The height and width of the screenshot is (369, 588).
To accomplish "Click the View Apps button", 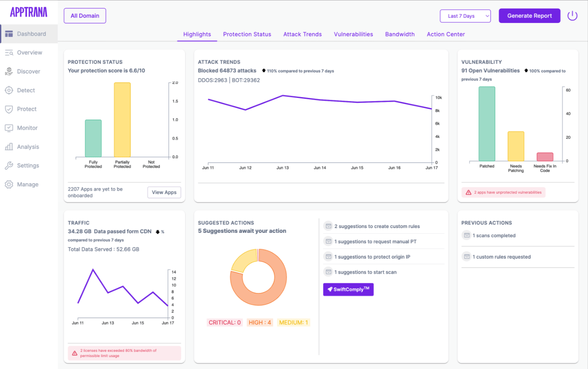I will (164, 192).
